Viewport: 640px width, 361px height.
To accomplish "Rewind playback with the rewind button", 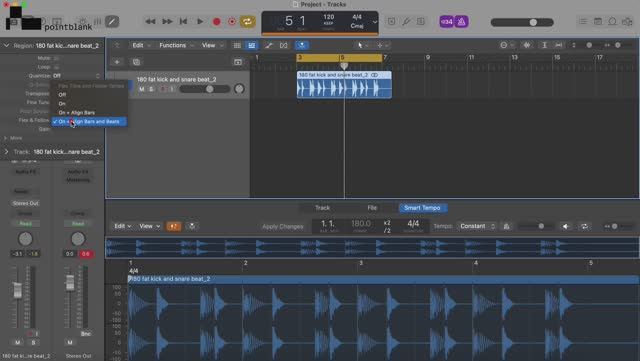I will 150,21.
